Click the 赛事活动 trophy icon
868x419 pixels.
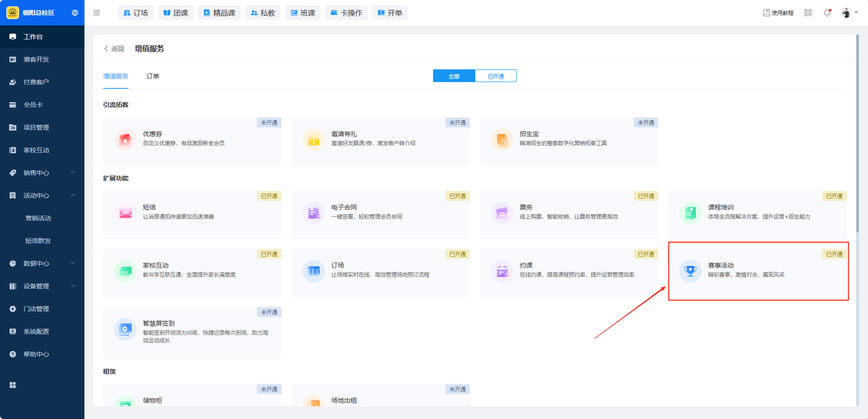(x=690, y=270)
